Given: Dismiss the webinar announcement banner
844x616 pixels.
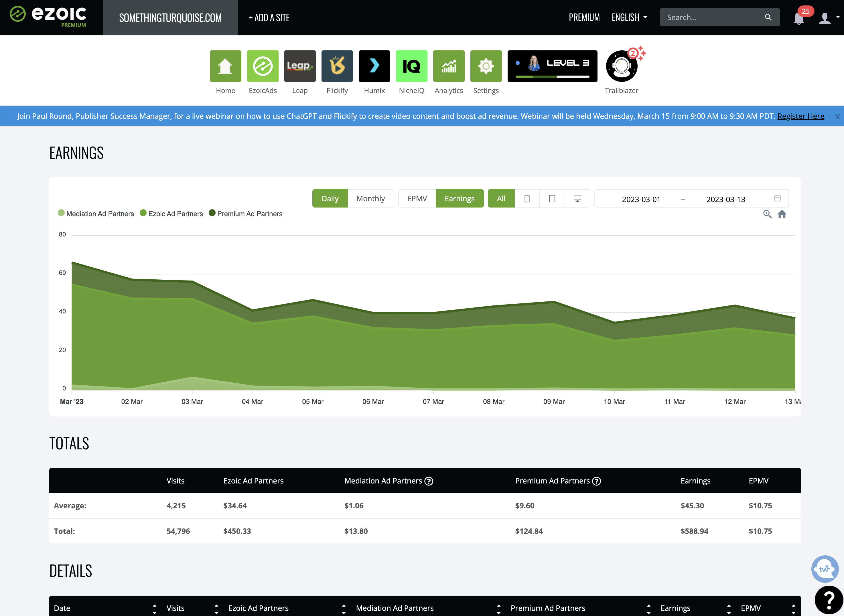Looking at the screenshot, I should coord(837,117).
